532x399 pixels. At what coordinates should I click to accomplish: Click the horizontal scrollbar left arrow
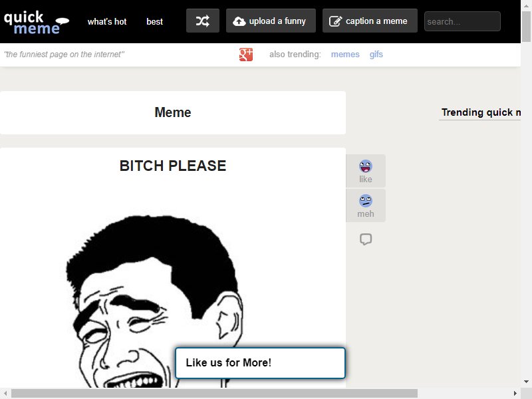click(x=5, y=393)
